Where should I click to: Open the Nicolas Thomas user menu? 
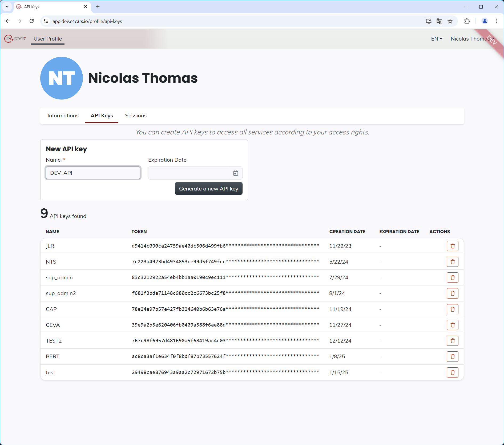471,39
